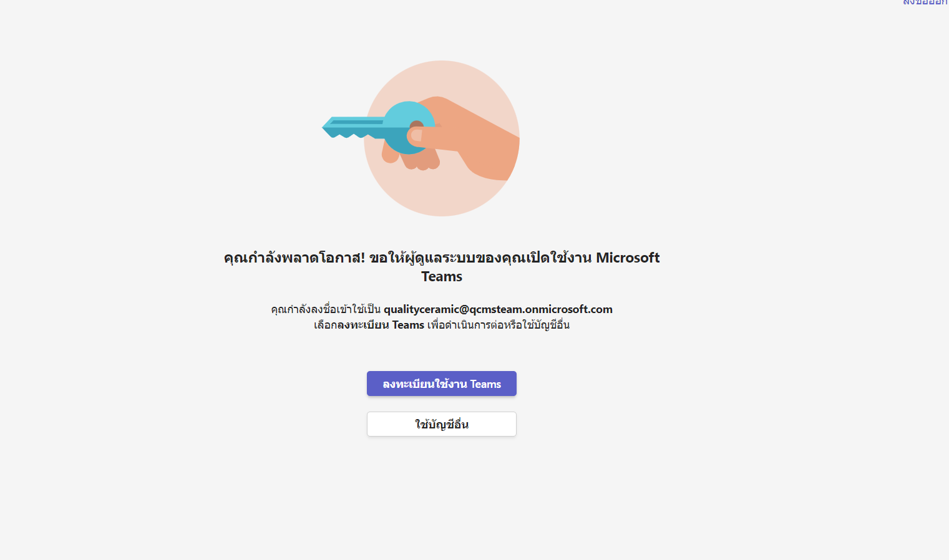The image size is (949, 560).
Task: Click the heading text คุณกำลังพลาดโอกาส!
Action: click(294, 258)
